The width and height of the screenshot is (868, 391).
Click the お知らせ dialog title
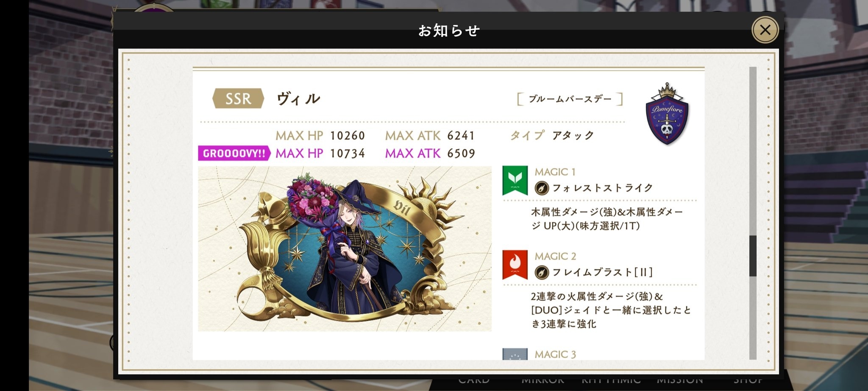pos(449,31)
